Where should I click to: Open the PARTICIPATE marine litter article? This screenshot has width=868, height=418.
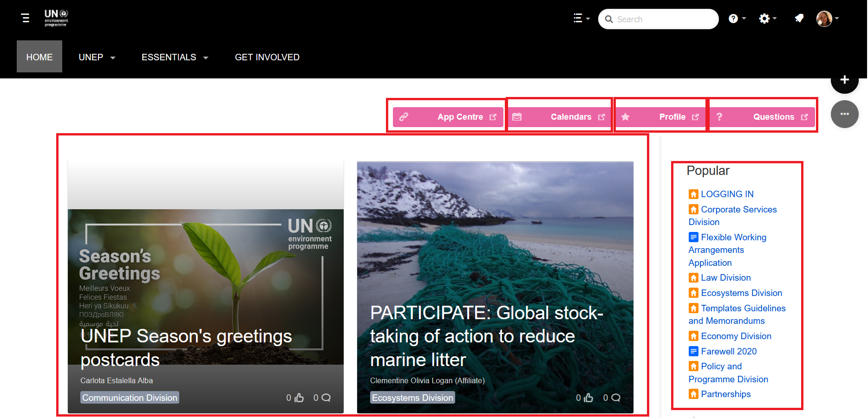pyautogui.click(x=487, y=336)
